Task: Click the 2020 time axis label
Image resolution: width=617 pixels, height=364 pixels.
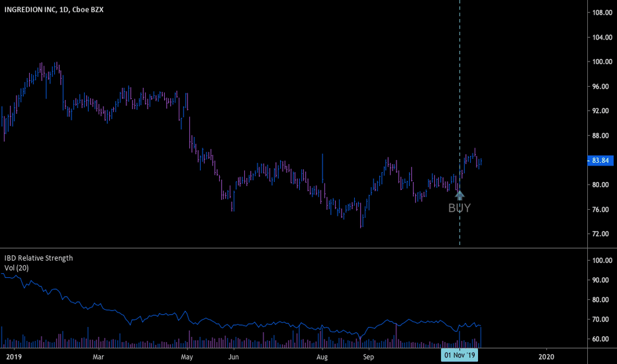Action: (546, 357)
